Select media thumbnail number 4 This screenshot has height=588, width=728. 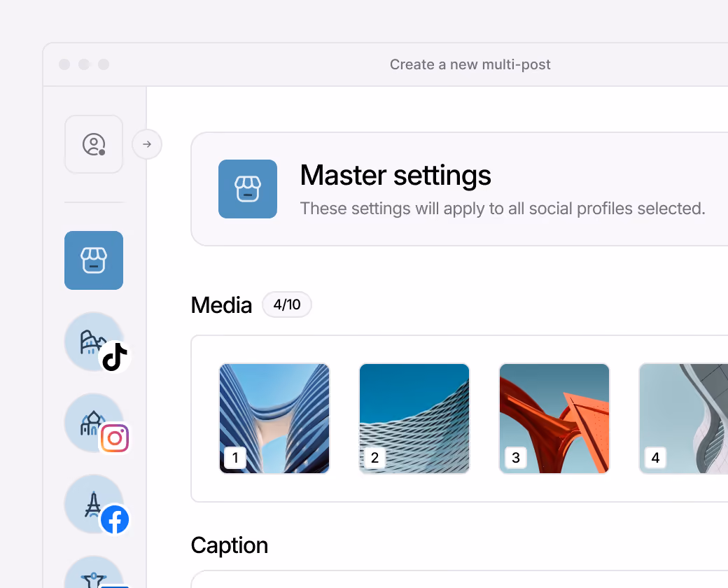(x=683, y=419)
